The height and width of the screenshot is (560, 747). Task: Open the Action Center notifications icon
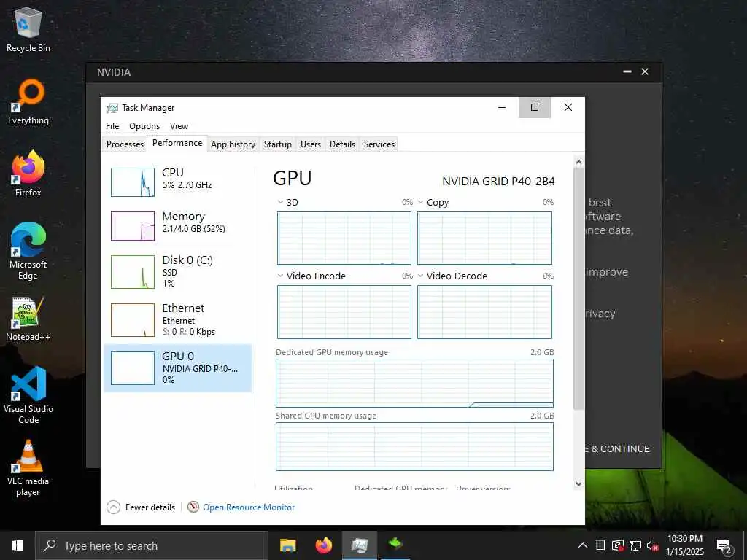(724, 545)
